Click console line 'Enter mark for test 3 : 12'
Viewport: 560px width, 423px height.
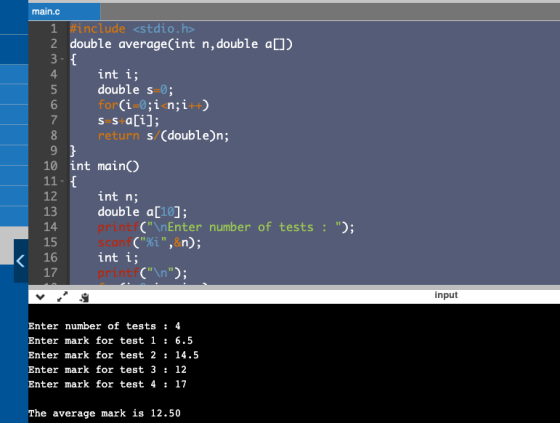(108, 370)
